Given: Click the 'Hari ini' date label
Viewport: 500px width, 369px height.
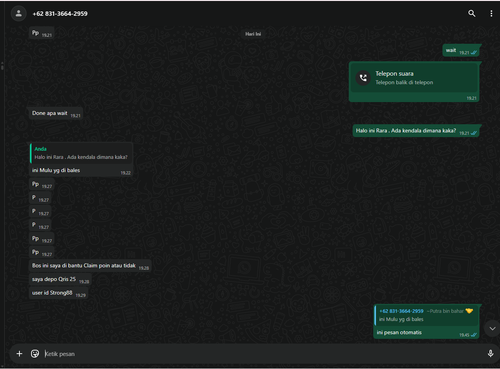Looking at the screenshot, I should [x=253, y=34].
